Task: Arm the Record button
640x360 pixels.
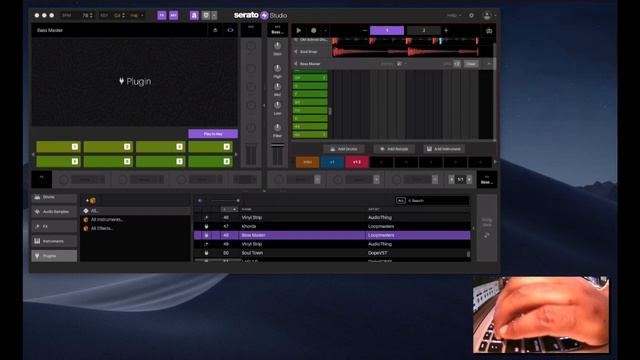Action: (313, 30)
